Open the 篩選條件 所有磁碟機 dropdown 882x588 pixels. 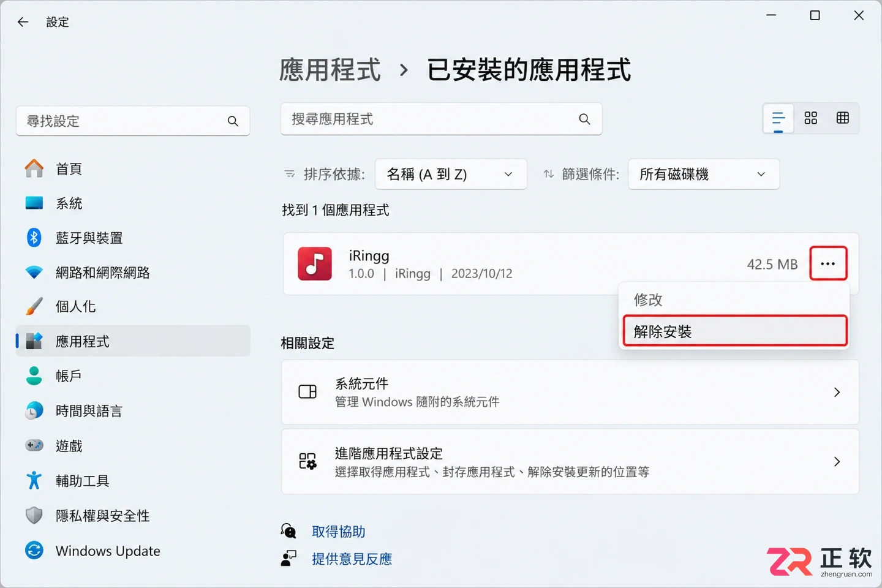[704, 174]
